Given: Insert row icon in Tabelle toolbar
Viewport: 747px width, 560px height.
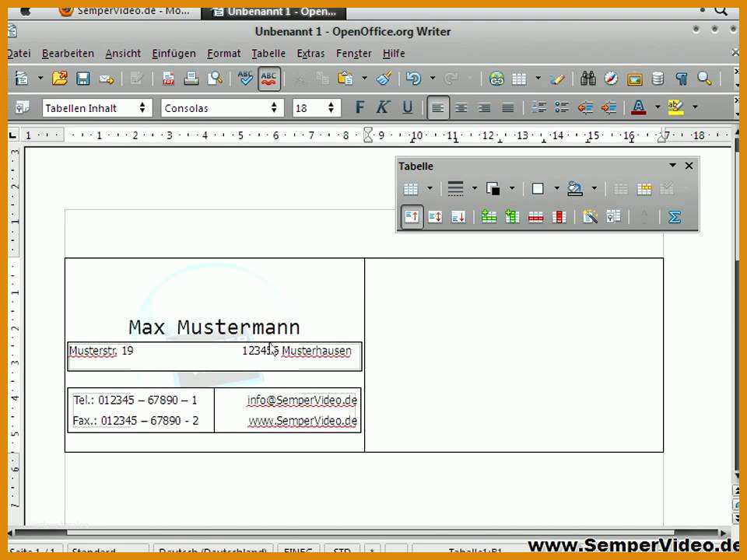Looking at the screenshot, I should coord(489,217).
